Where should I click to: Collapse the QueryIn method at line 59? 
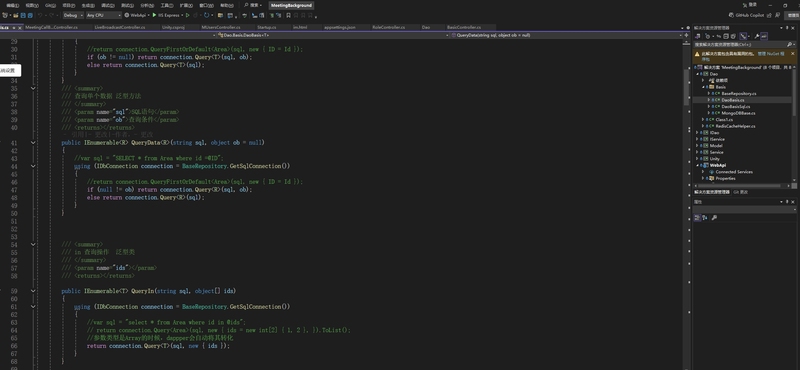click(33, 291)
